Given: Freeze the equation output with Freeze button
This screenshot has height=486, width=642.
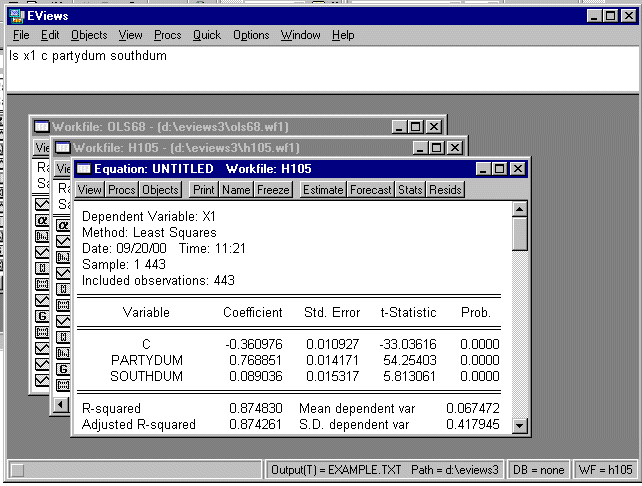Looking at the screenshot, I should (273, 189).
